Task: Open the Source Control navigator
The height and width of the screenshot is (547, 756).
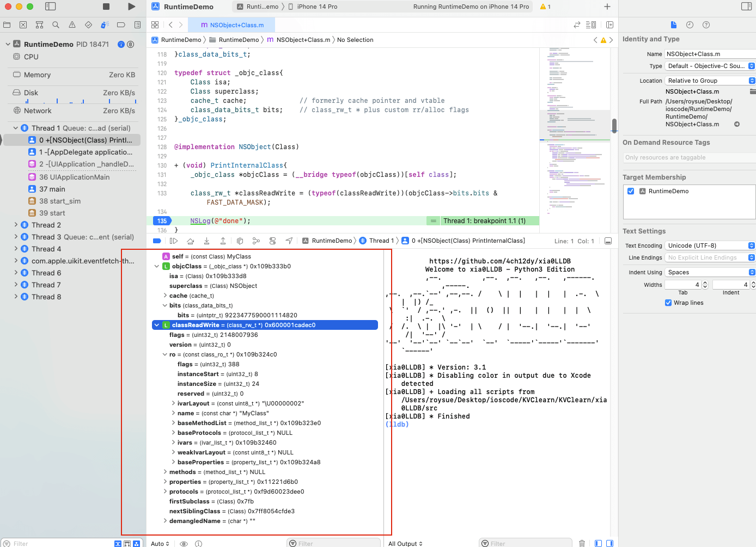Action: pos(23,25)
